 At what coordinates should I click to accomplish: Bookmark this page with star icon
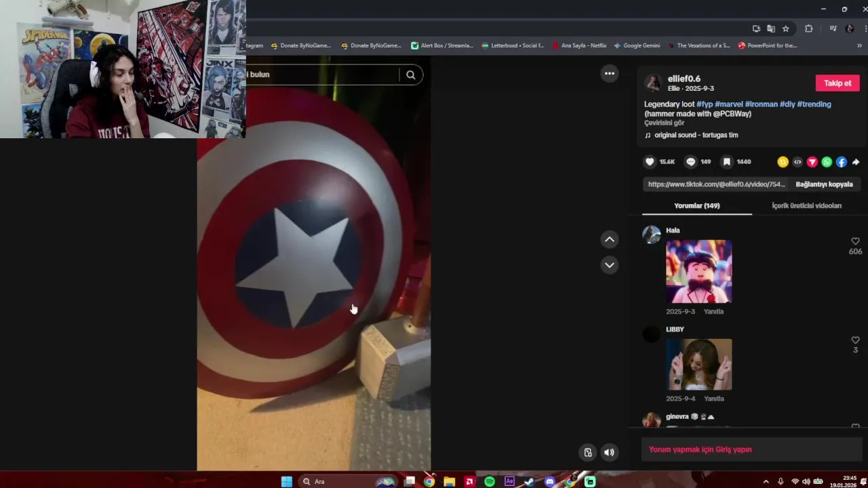pyautogui.click(x=786, y=28)
